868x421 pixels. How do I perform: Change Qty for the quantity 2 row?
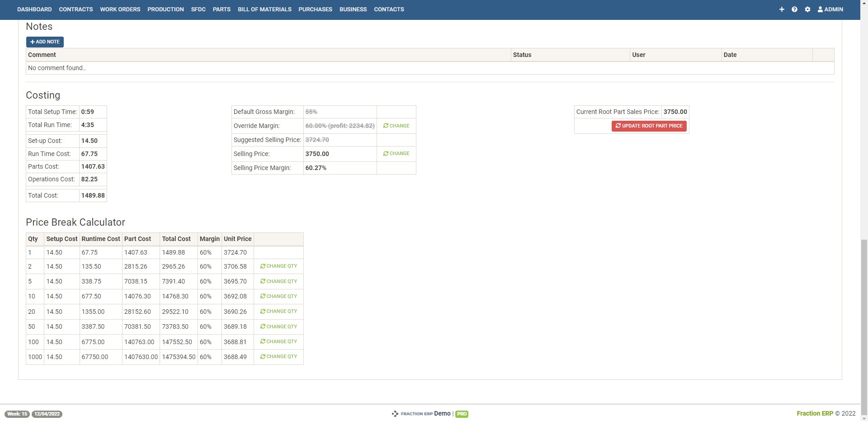pyautogui.click(x=278, y=266)
